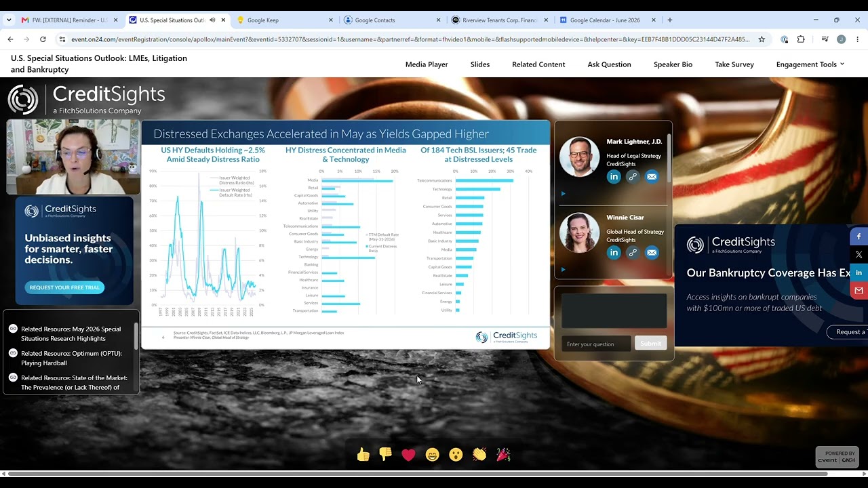
Task: Expand Winnie Cisar's bio arrow
Action: tap(563, 270)
